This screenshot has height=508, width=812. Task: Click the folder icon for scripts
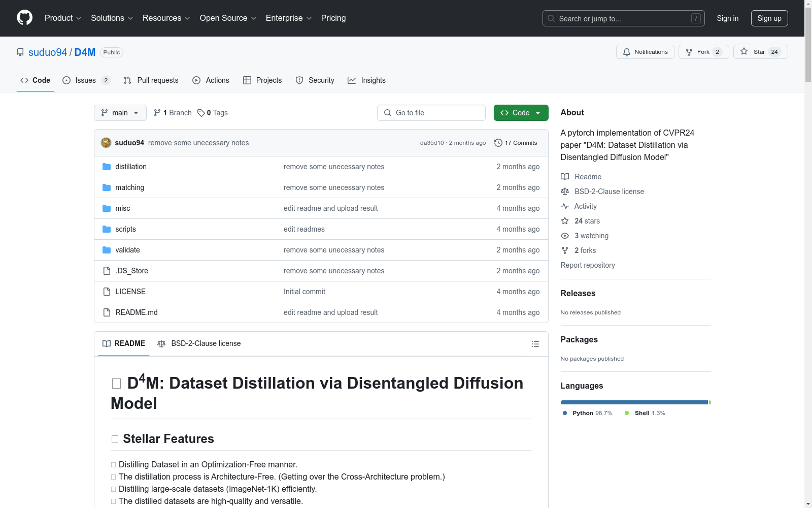pos(107,229)
